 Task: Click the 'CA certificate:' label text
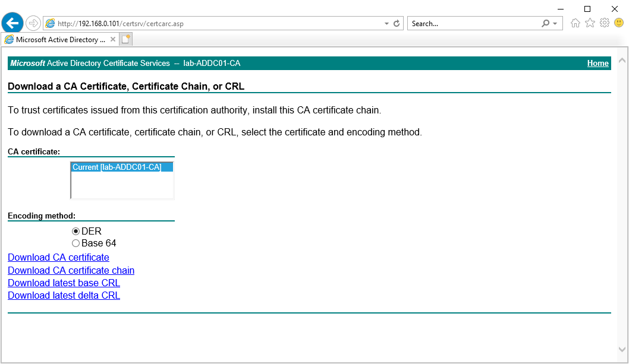tap(34, 151)
